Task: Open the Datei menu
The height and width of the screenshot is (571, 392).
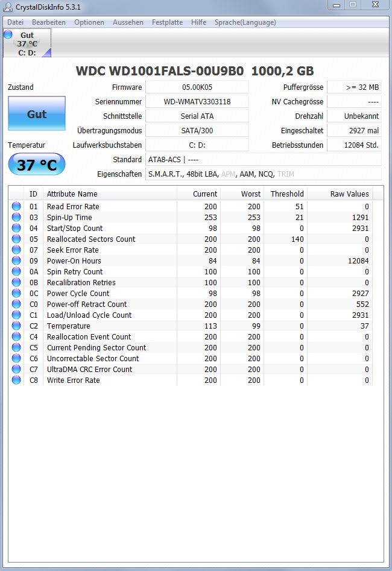Action: [x=15, y=22]
